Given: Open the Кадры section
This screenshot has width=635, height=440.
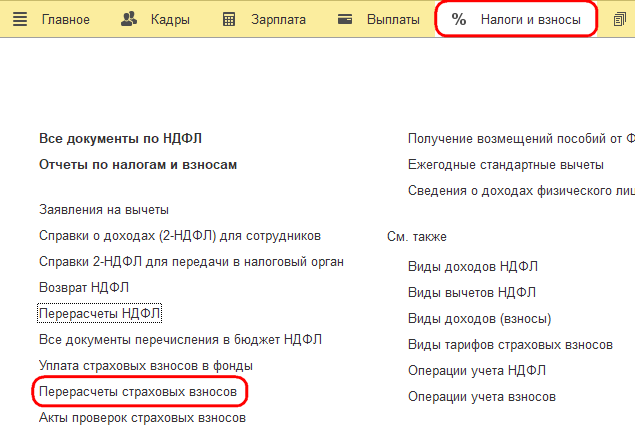Looking at the screenshot, I should (170, 19).
